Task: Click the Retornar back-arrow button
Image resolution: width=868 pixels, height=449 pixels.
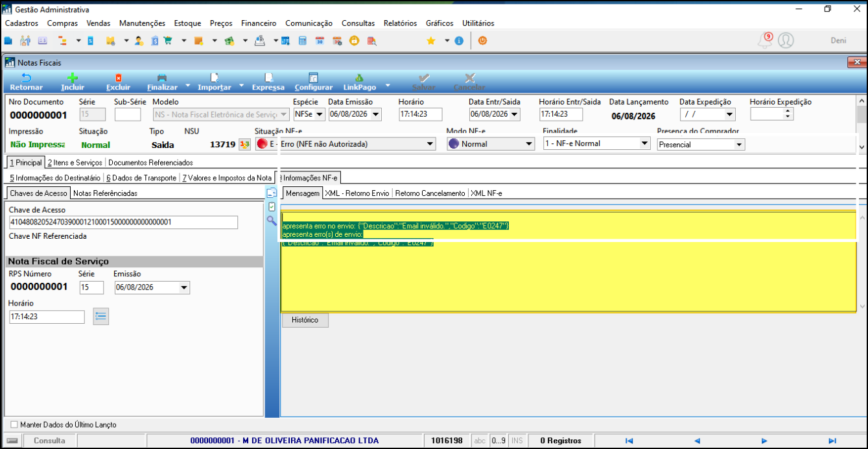Action: pyautogui.click(x=27, y=82)
